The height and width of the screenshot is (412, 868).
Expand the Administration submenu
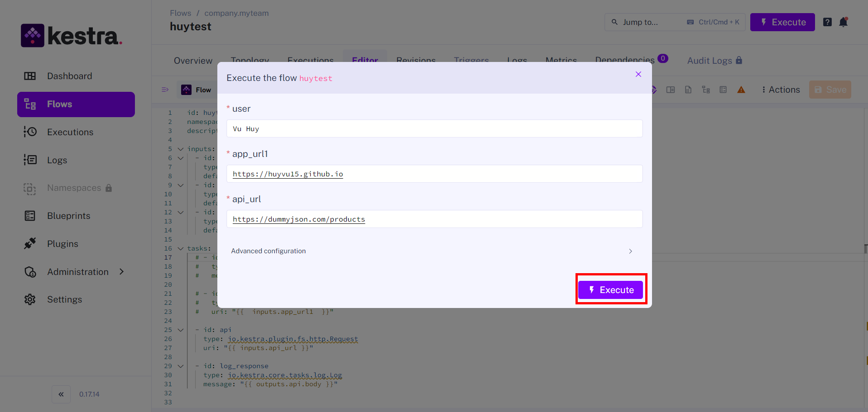pos(121,272)
